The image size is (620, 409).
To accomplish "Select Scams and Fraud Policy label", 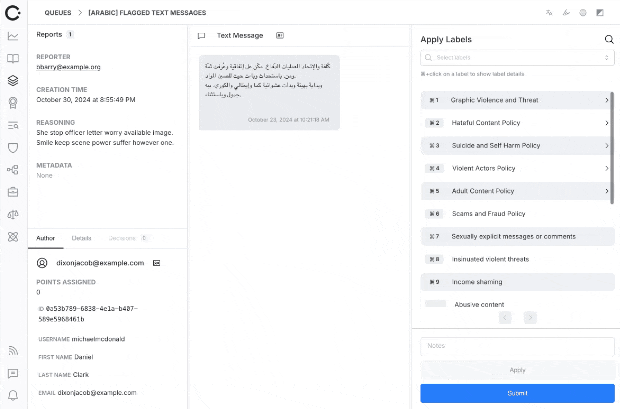I will 517,214.
